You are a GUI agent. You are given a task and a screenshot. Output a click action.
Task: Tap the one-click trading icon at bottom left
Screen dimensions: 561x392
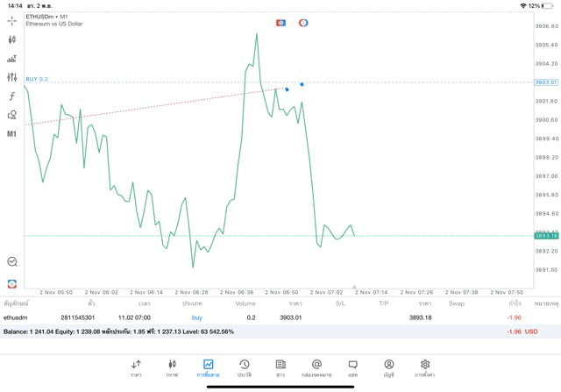[x=12, y=282]
